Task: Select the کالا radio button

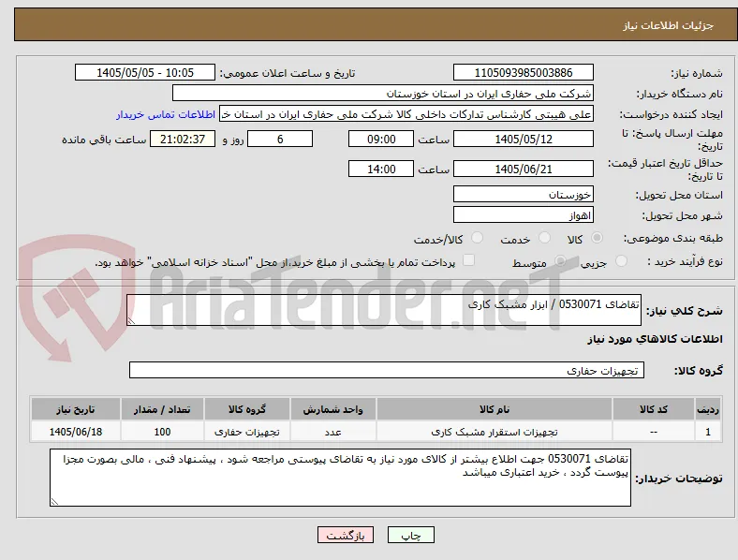Action: pos(597,238)
